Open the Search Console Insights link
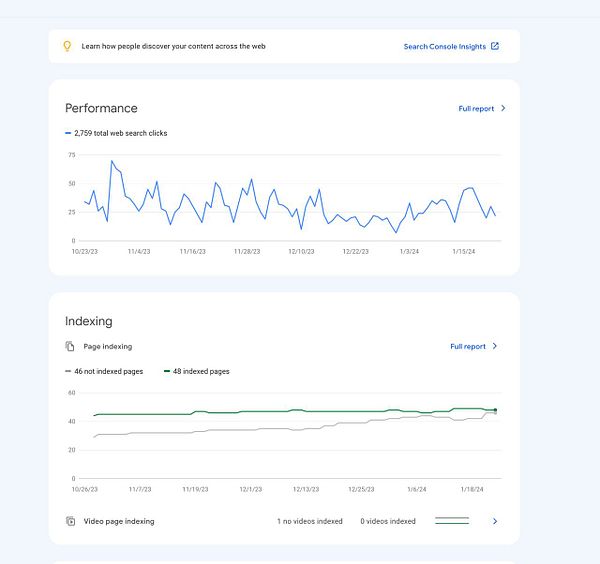The width and height of the screenshot is (600, 564). coord(444,46)
